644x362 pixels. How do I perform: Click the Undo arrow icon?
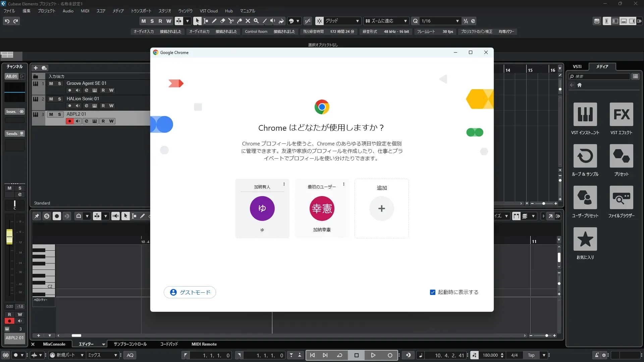tap(7, 21)
